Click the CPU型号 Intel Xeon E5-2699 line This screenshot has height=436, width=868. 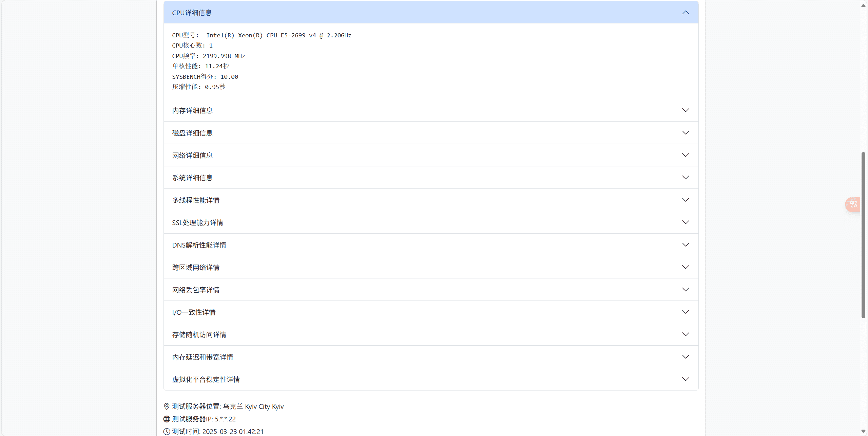(262, 35)
